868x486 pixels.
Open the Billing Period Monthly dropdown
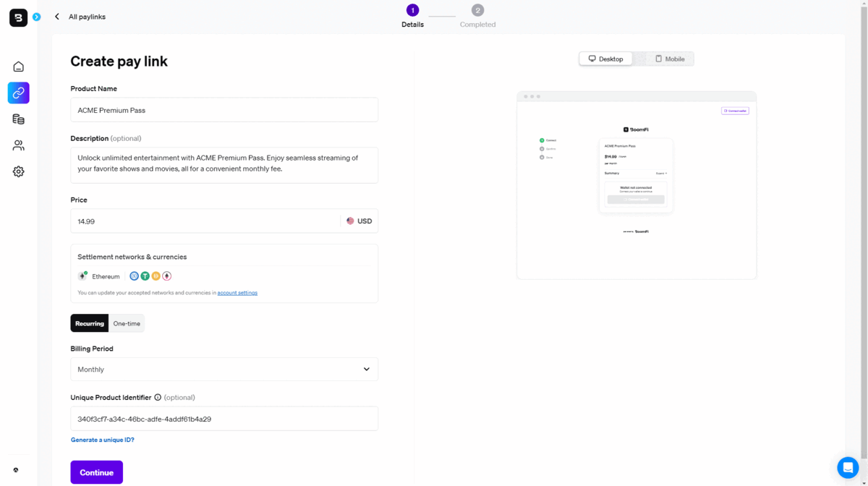(224, 370)
